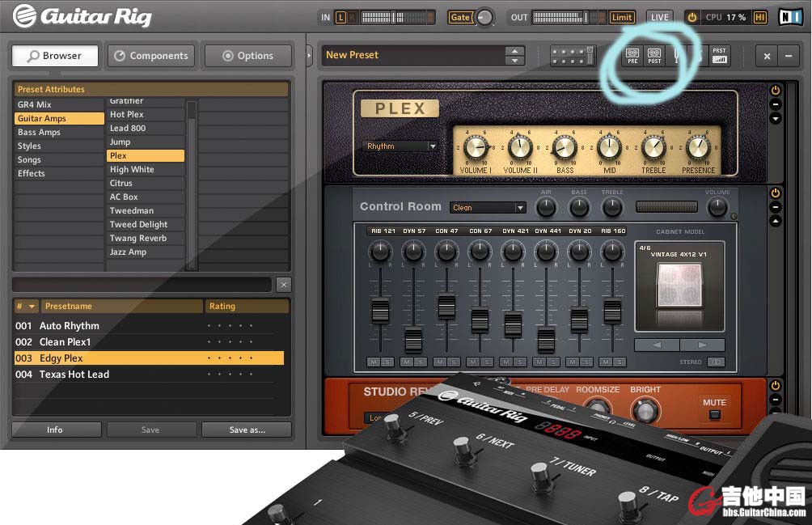
Task: Select the next cabinet model arrow
Action: (x=702, y=345)
